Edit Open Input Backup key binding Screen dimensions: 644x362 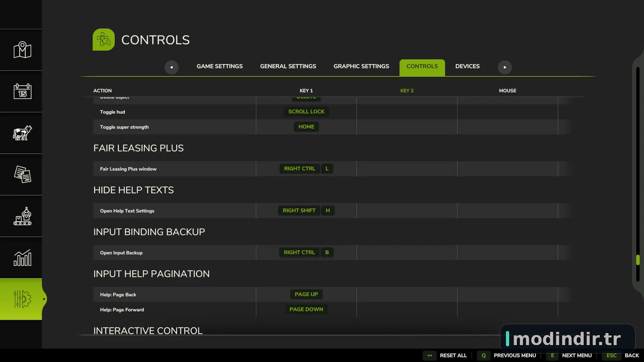[306, 252]
